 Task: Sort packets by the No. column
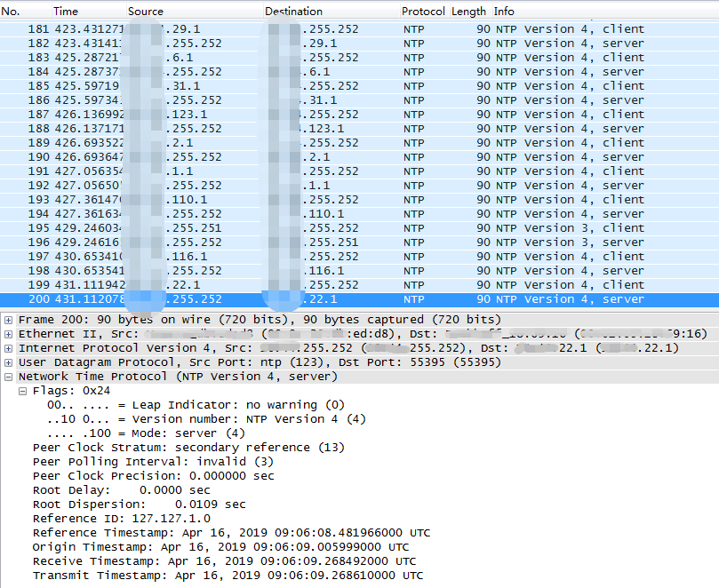pos(25,11)
